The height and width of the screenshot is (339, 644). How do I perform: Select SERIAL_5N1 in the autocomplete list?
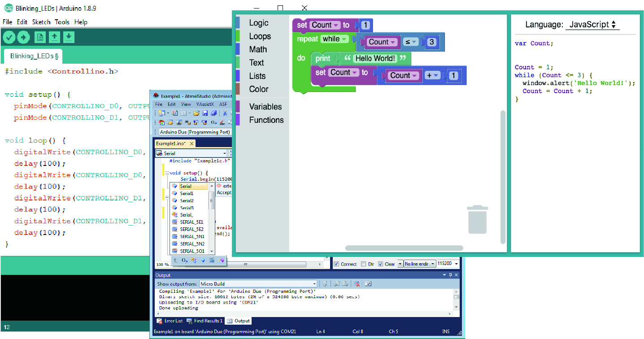coord(192,236)
